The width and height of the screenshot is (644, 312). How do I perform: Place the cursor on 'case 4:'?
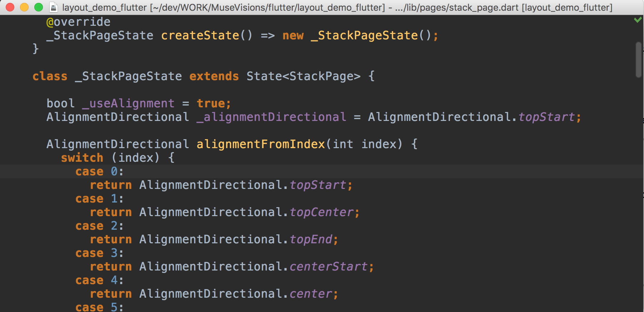pyautogui.click(x=100, y=280)
